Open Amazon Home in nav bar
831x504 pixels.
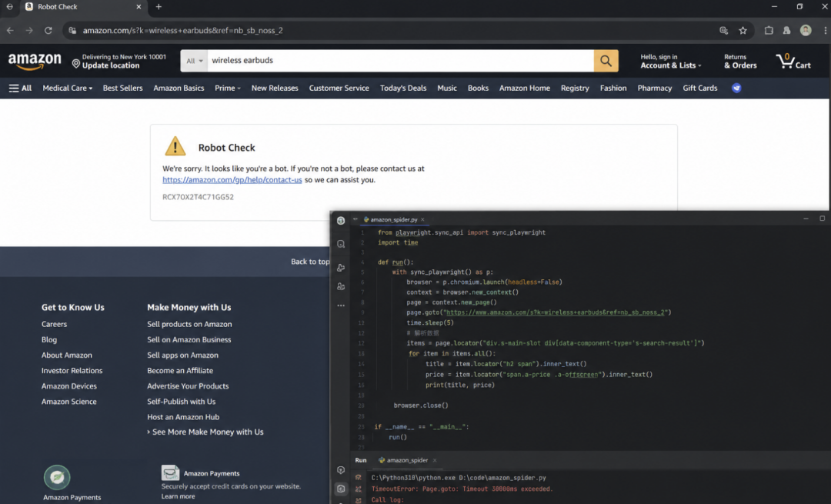524,88
